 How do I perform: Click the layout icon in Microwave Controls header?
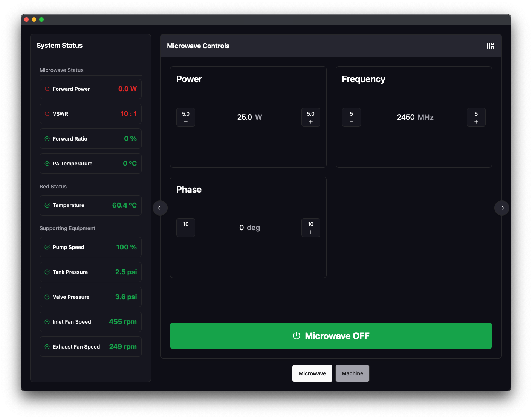[x=490, y=46]
